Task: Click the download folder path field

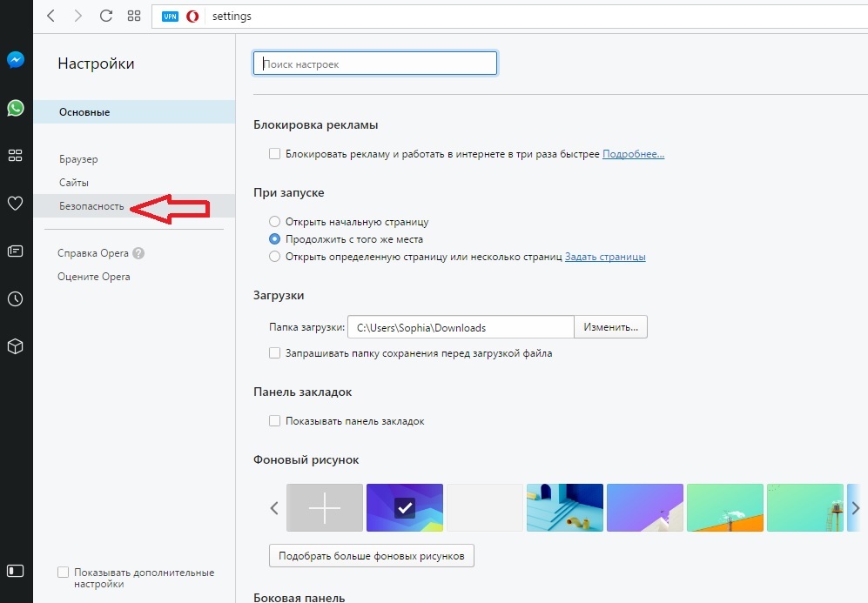Action: (x=461, y=327)
